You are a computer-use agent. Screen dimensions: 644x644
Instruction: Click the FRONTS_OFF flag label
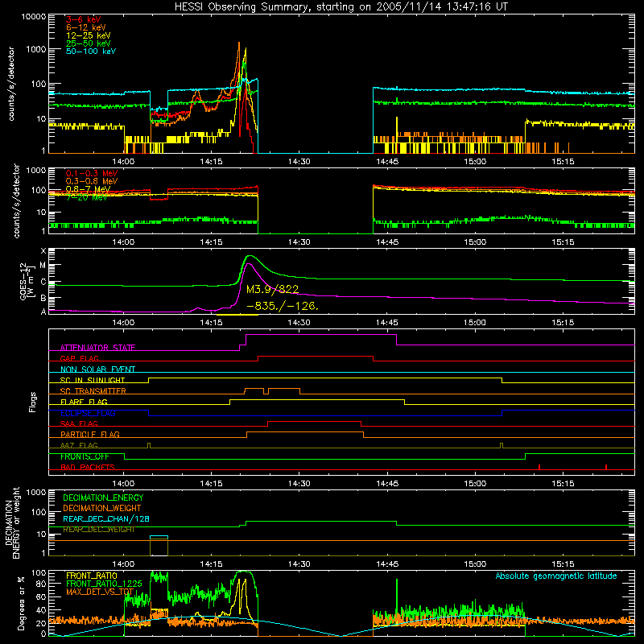pos(85,456)
